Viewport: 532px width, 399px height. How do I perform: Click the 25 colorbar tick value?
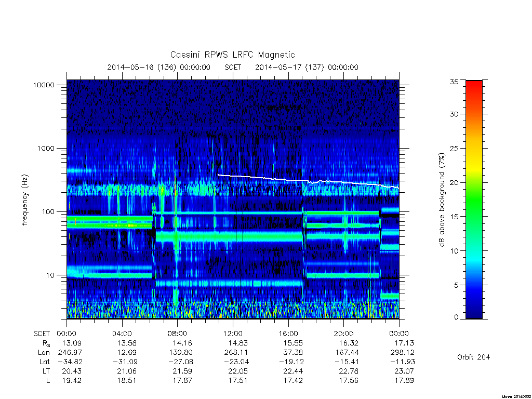pyautogui.click(x=454, y=149)
